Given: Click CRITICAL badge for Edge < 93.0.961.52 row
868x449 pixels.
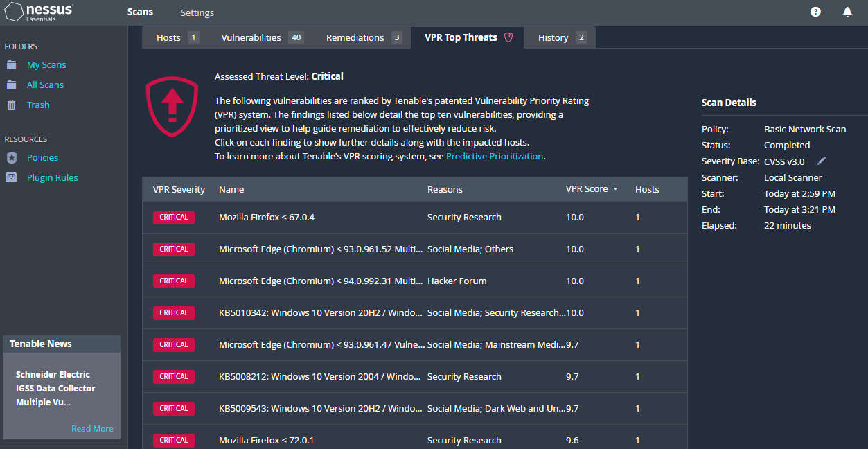Looking at the screenshot, I should [x=174, y=249].
